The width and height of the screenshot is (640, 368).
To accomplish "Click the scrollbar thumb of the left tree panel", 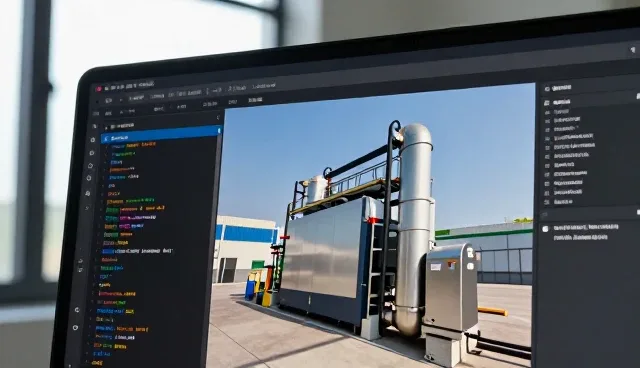I will 219,131.
